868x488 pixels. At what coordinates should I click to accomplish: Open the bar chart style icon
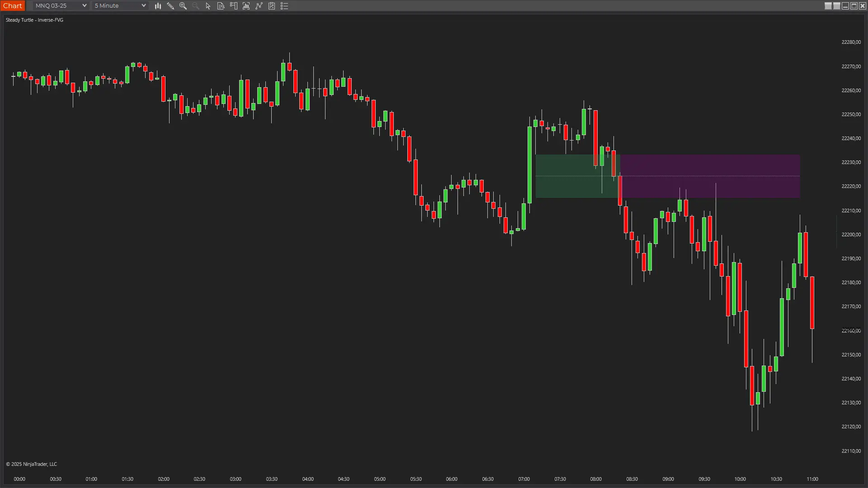(158, 6)
